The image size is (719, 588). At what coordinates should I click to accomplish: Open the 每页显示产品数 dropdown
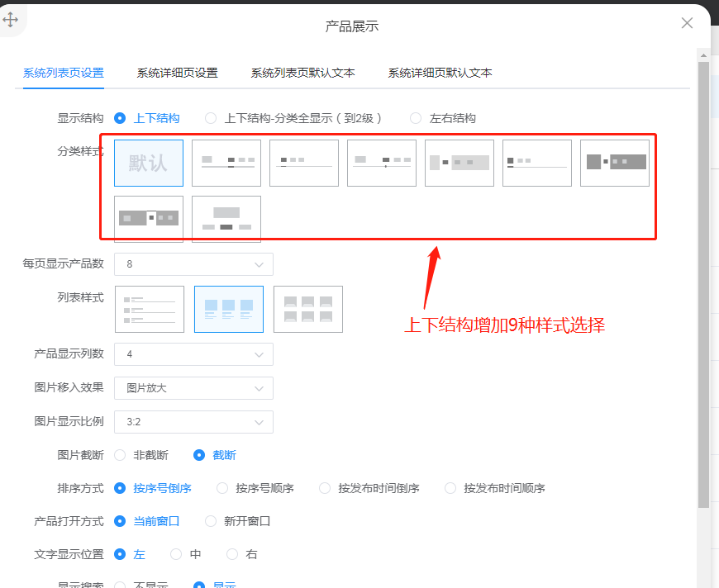pyautogui.click(x=193, y=264)
